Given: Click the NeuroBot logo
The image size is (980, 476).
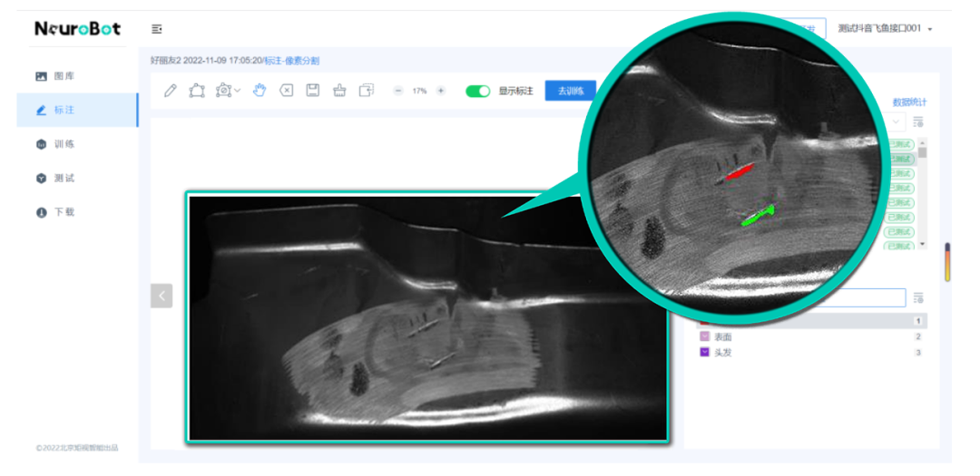Looking at the screenshot, I should [x=77, y=29].
